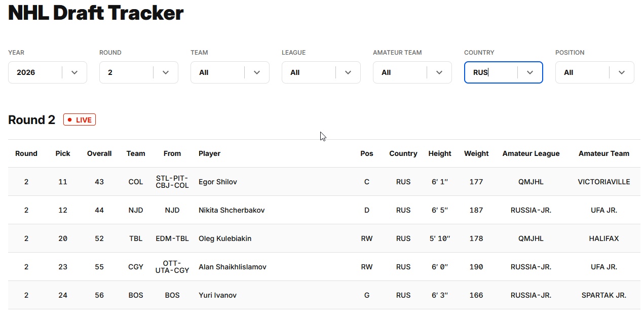Click the Country column header
The height and width of the screenshot is (322, 644).
click(403, 153)
